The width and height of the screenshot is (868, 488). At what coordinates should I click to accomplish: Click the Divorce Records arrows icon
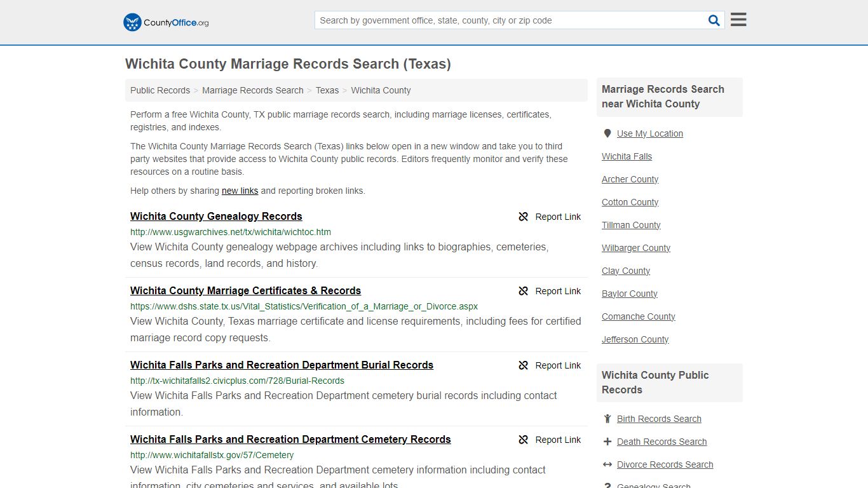pyautogui.click(x=607, y=464)
